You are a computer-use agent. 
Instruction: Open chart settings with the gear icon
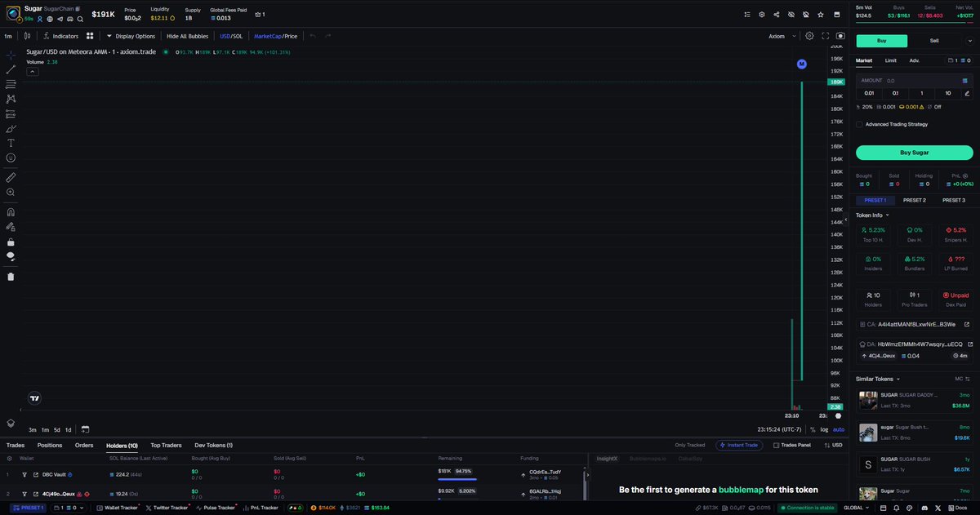click(x=808, y=36)
